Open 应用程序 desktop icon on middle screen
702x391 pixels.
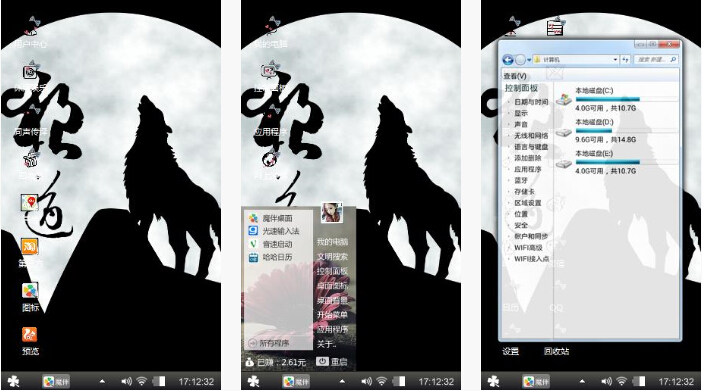pos(270,121)
